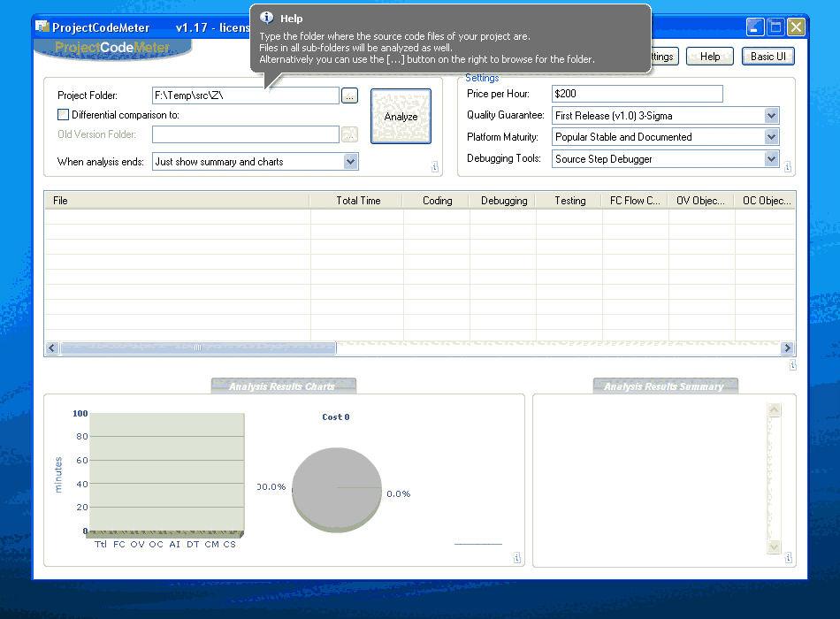Click the Analyze button
The height and width of the screenshot is (619, 840).
(401, 116)
